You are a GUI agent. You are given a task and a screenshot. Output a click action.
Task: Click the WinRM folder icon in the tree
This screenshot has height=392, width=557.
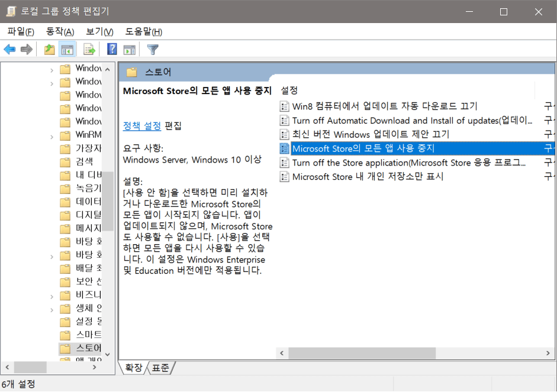coord(65,134)
